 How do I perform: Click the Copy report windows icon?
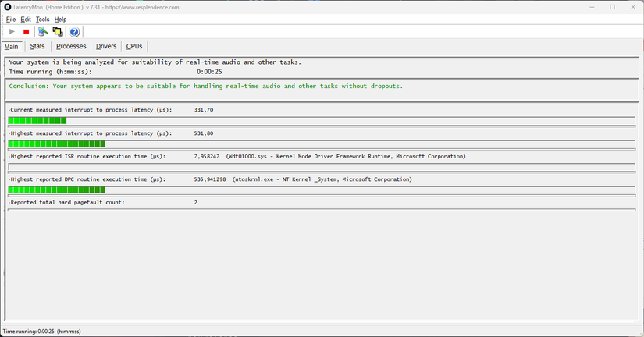tap(58, 32)
